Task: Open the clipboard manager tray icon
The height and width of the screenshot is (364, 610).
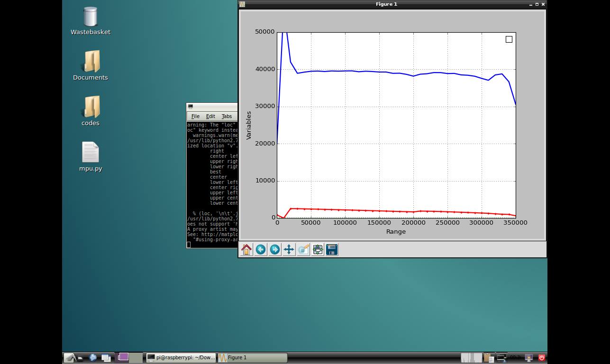Action: [x=489, y=358]
